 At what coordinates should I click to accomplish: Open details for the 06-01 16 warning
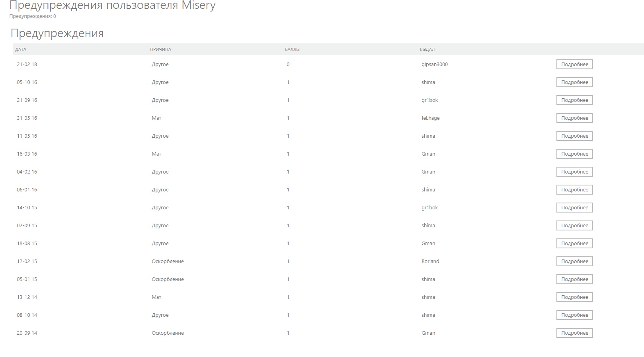pyautogui.click(x=574, y=190)
